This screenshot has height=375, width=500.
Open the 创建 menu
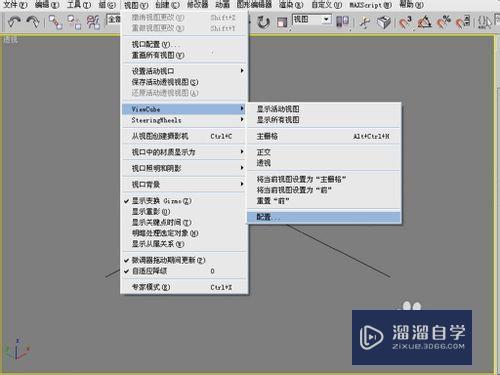[x=167, y=5]
